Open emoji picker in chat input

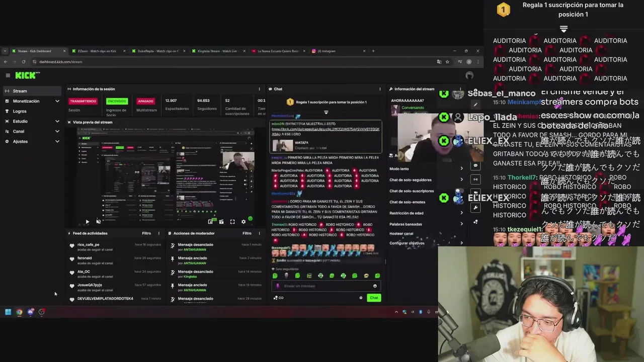click(x=375, y=286)
